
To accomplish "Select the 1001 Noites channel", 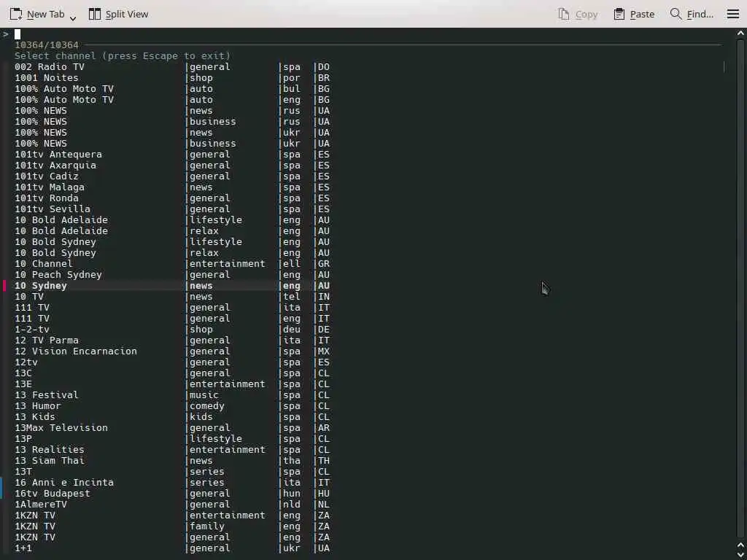I will tap(172, 77).
